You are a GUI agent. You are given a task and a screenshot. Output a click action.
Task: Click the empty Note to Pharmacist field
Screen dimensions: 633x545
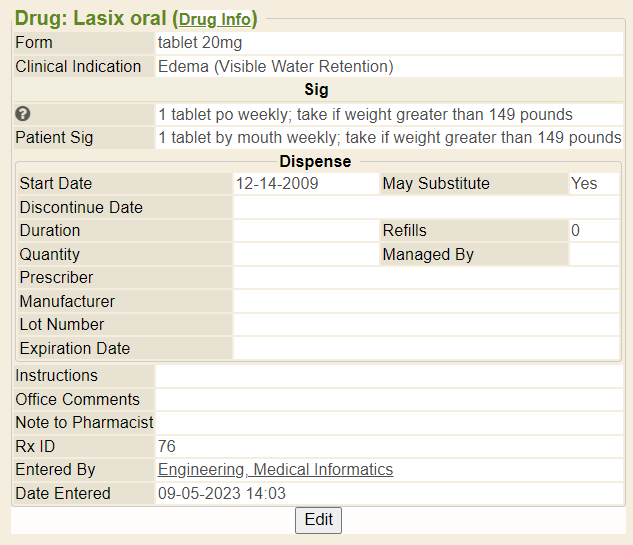[389, 423]
